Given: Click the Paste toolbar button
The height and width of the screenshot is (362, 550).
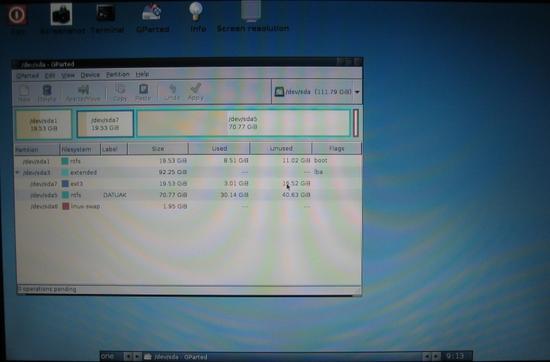Looking at the screenshot, I should tap(143, 93).
